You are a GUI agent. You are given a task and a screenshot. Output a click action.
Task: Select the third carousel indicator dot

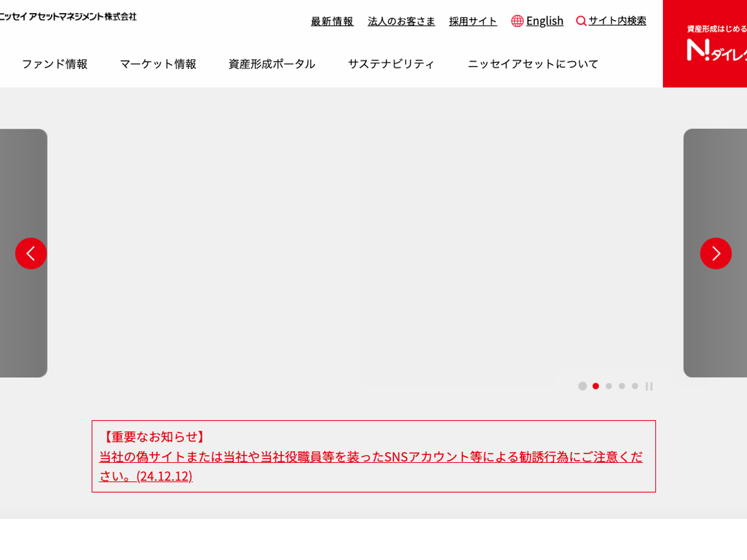pos(609,386)
